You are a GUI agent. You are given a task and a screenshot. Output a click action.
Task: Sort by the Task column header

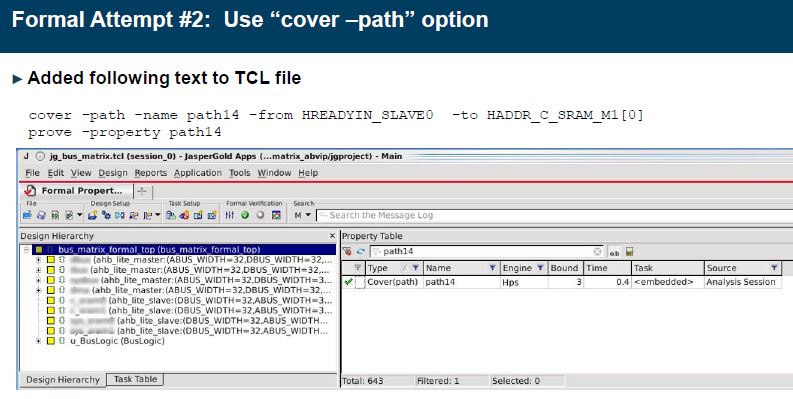click(668, 268)
